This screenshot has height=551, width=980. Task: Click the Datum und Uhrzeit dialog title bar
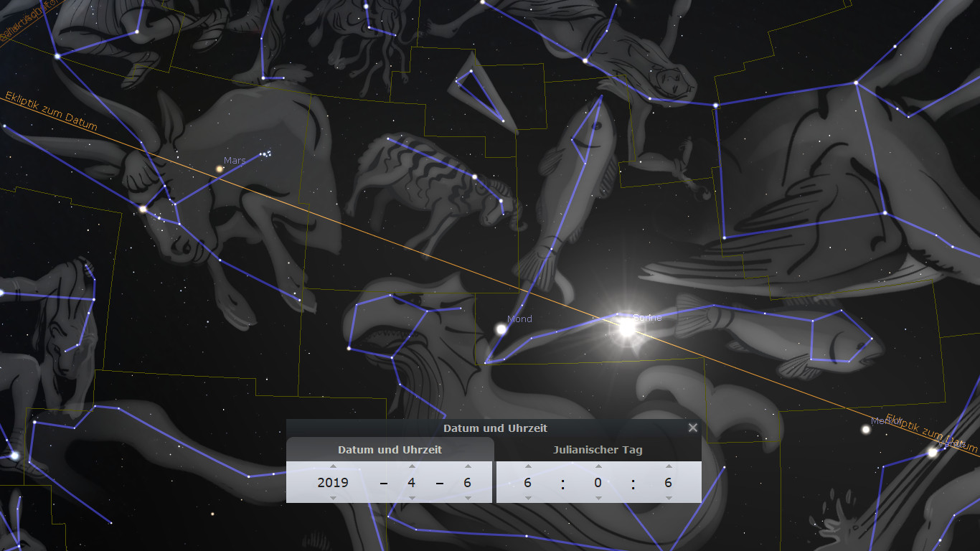point(495,428)
